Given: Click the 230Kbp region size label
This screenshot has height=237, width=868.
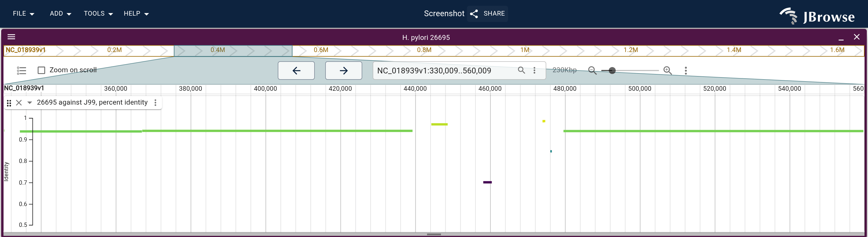Looking at the screenshot, I should (x=564, y=70).
